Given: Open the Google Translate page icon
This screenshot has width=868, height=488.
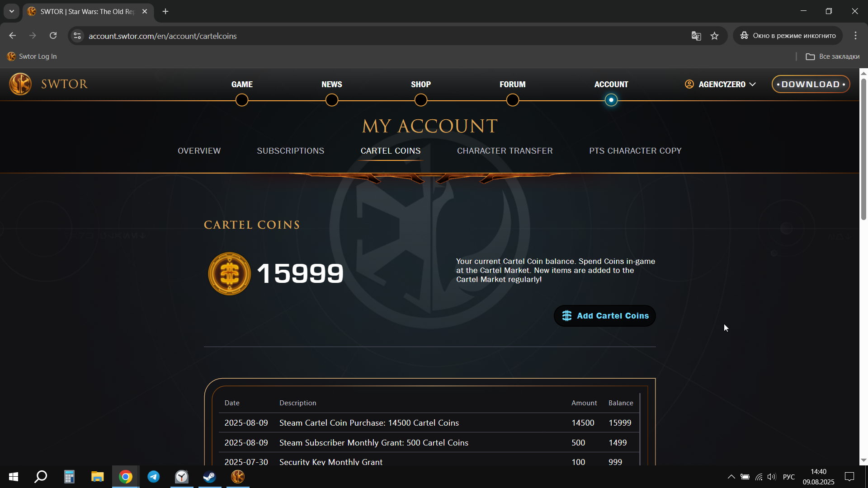Looking at the screenshot, I should pyautogui.click(x=696, y=36).
